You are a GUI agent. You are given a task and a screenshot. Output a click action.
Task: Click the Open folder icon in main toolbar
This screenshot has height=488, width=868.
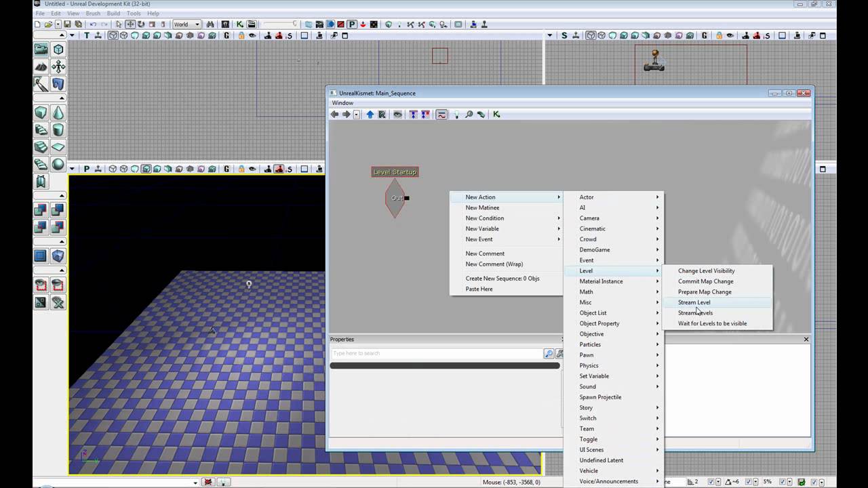[x=48, y=24]
